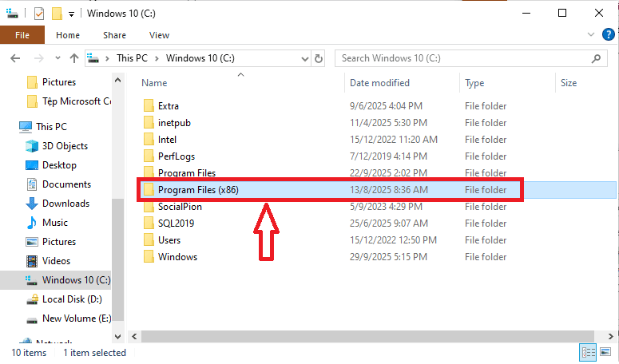Open the address bar history dropdown
This screenshot has width=619, height=364.
coord(304,58)
